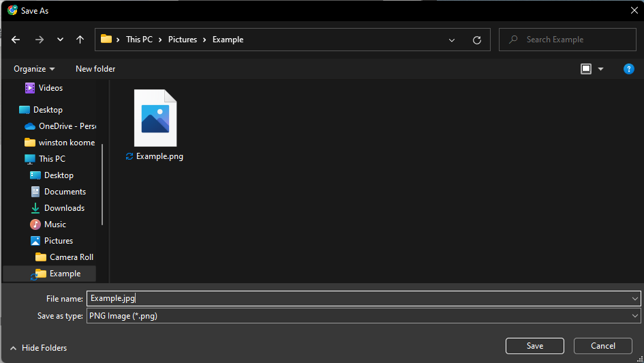
Task: Click the Camera Roll folder icon
Action: (x=41, y=257)
